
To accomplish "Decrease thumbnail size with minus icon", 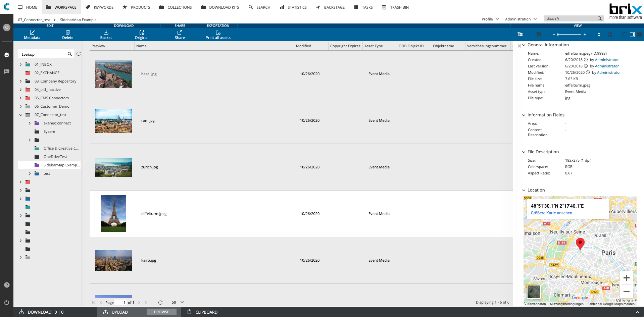I will 554,34.
